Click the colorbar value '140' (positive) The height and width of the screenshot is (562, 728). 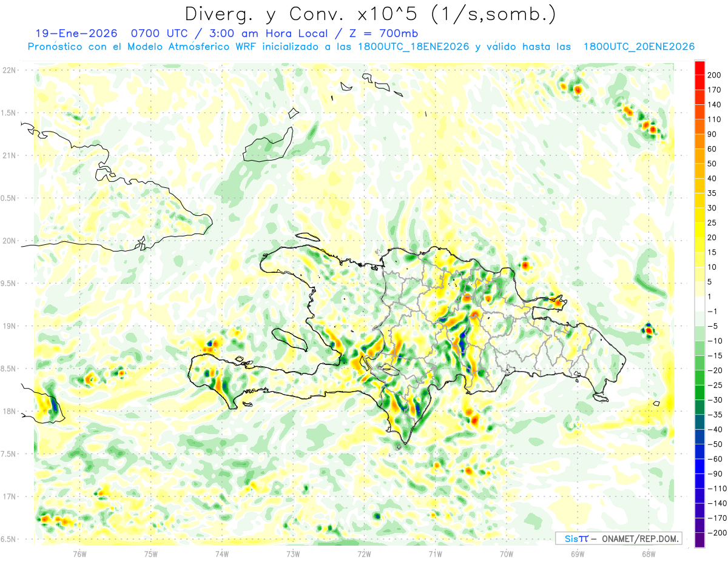715,105
